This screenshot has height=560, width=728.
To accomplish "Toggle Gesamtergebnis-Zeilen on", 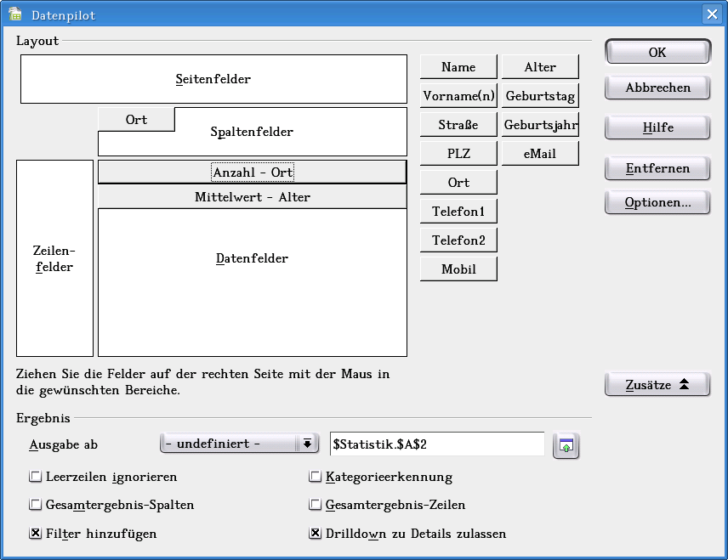I will [x=315, y=505].
